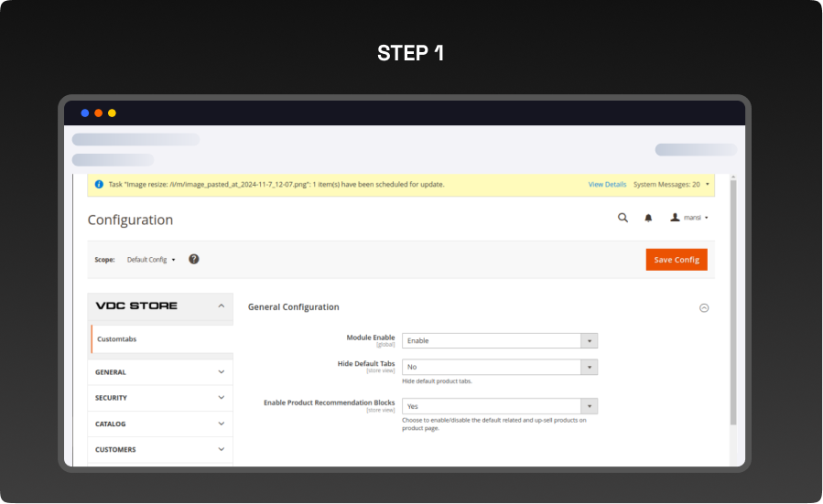The image size is (823, 504).
Task: Open the View Details link
Action: point(607,184)
